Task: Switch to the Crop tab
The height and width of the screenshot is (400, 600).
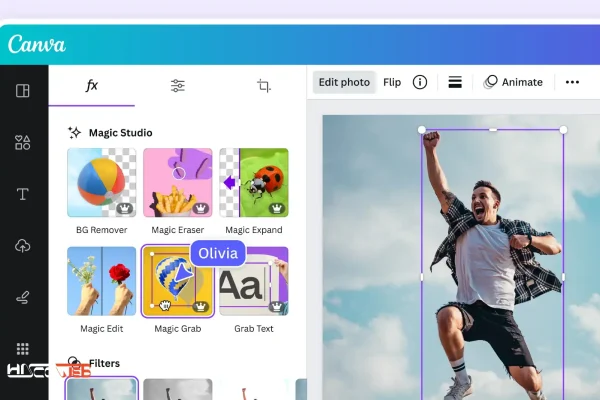Action: 264,85
